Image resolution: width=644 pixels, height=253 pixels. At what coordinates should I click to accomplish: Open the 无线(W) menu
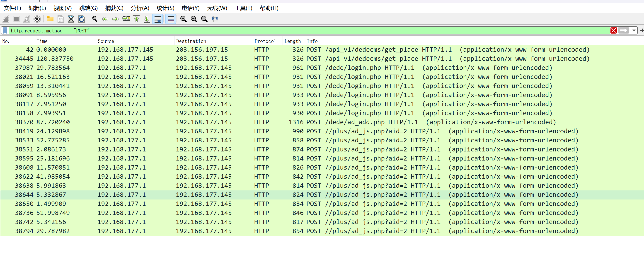(217, 8)
